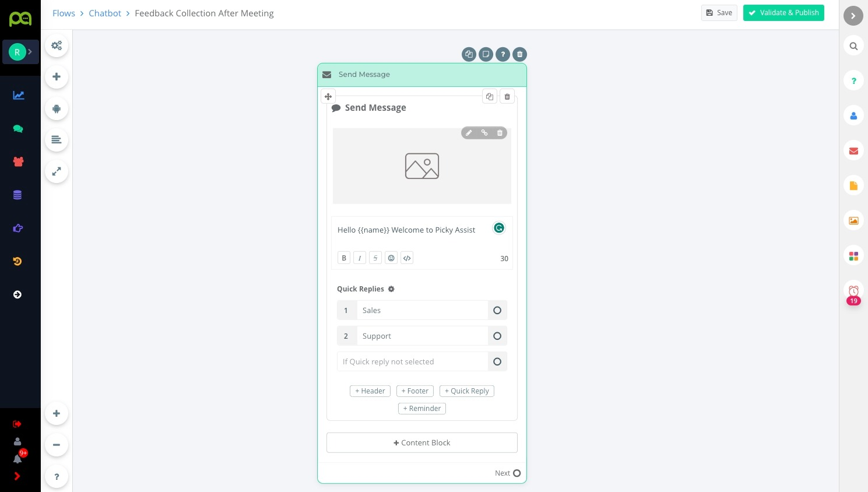Open the emoji picker in message editor
Screen dimensions: 868x492
coord(391,258)
